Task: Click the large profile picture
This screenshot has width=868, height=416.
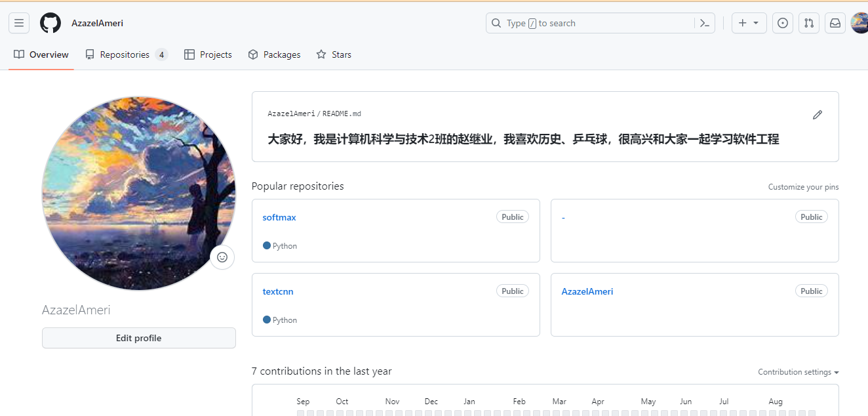Action: coord(139,194)
